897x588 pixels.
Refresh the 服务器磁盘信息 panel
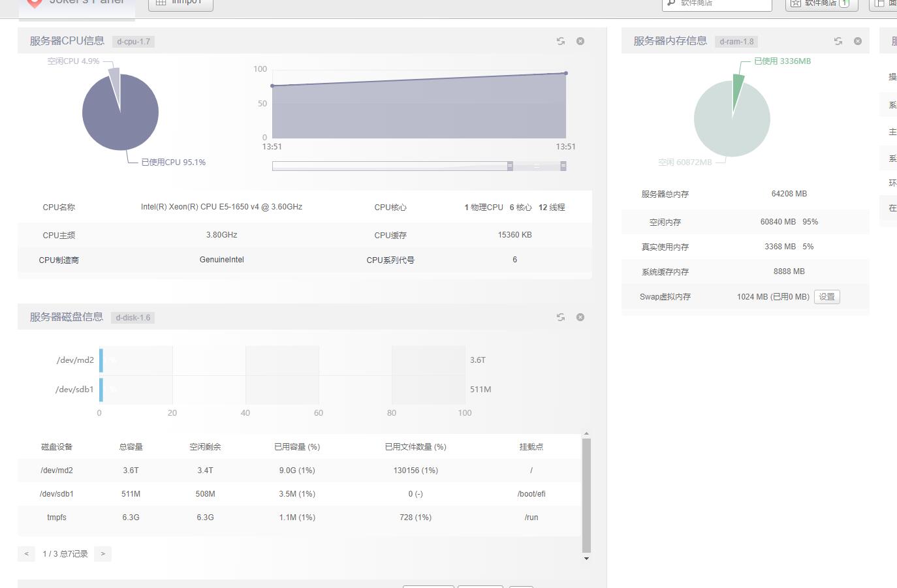click(x=561, y=317)
